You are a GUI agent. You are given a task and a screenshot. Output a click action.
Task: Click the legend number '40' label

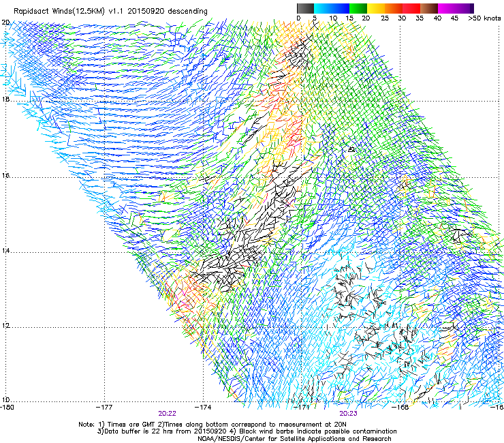click(437, 18)
